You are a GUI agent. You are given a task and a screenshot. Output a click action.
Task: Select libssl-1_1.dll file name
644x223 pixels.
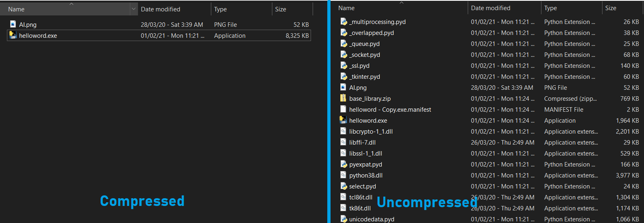point(366,154)
